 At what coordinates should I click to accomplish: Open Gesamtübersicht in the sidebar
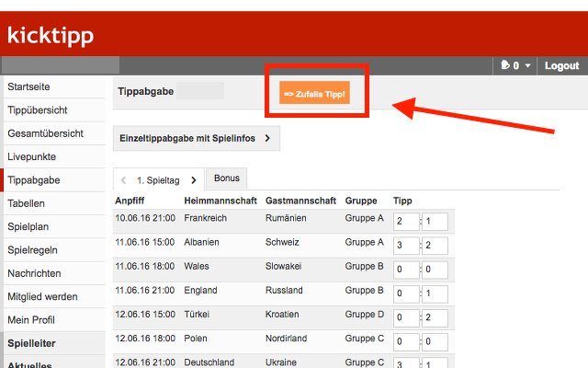click(54, 133)
